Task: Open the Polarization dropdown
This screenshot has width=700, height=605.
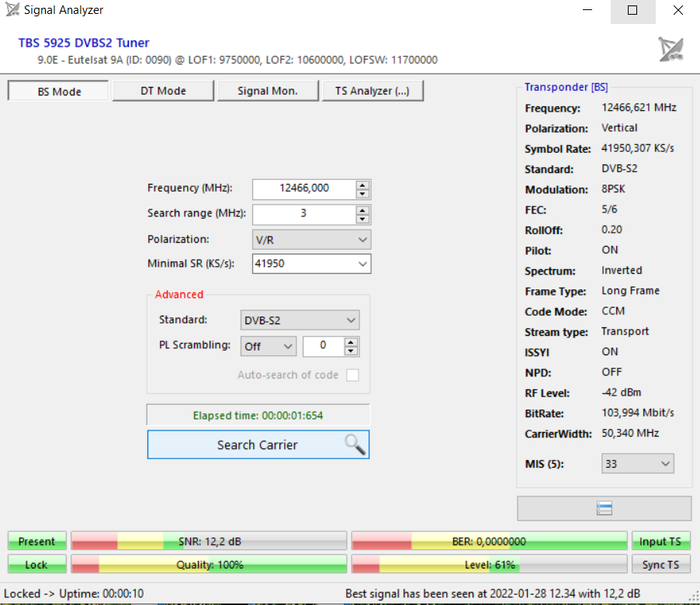Action: tap(311, 240)
